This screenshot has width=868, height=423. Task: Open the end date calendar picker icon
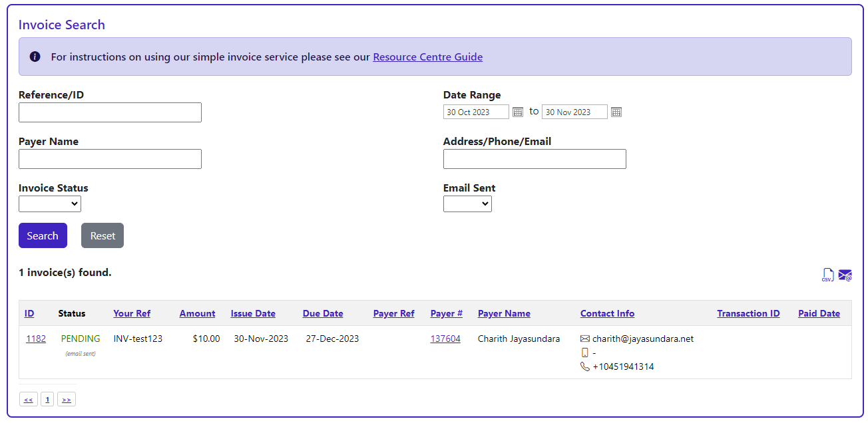click(616, 112)
